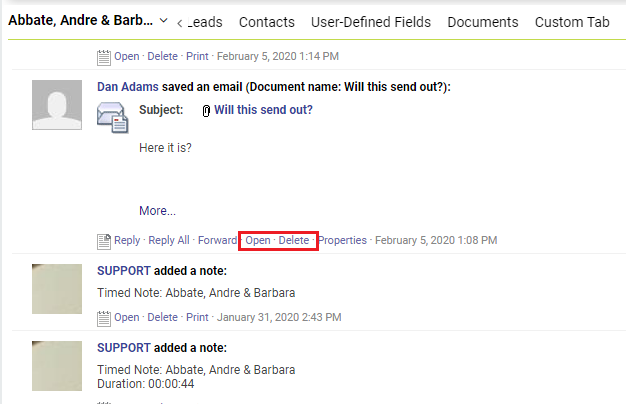Click the email envelope document icon
Screen dimensions: 626x404
(112, 118)
